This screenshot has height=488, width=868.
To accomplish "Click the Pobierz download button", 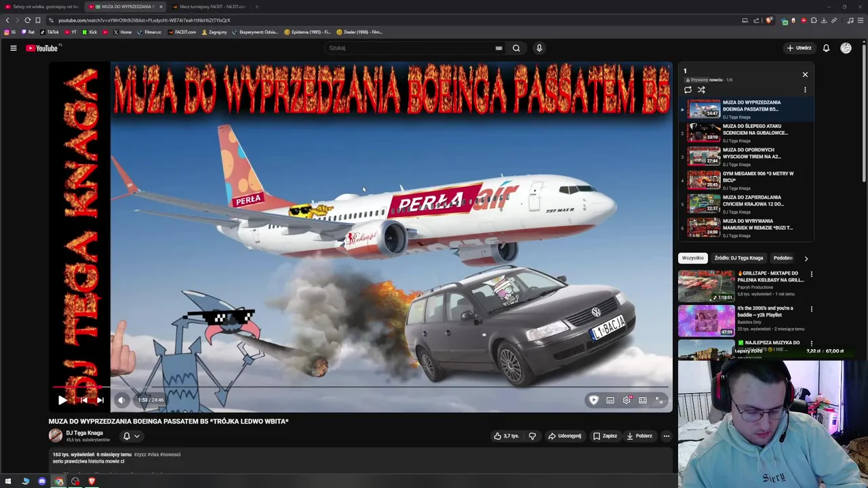I will [639, 436].
